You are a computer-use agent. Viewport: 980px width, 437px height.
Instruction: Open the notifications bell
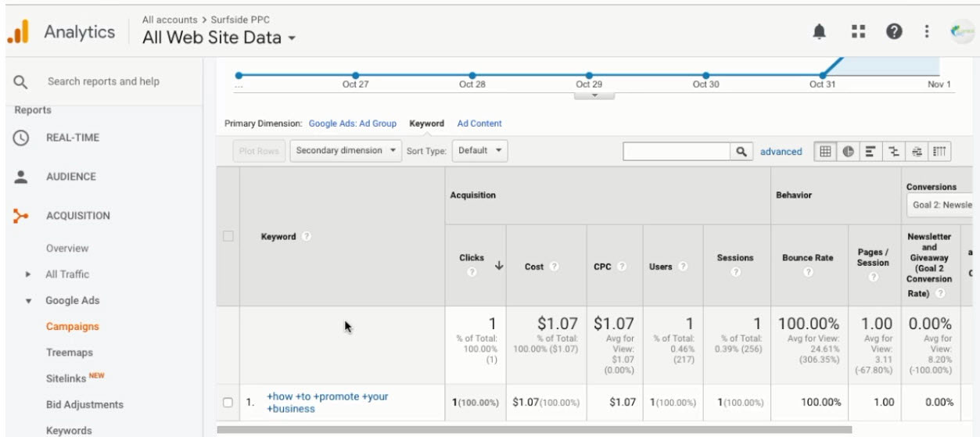coord(820,32)
